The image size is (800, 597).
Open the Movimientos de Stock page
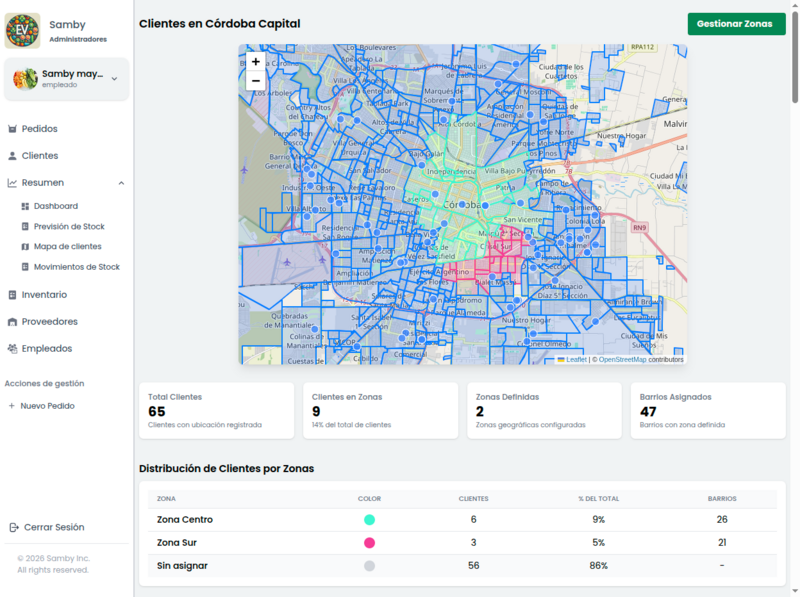click(75, 267)
